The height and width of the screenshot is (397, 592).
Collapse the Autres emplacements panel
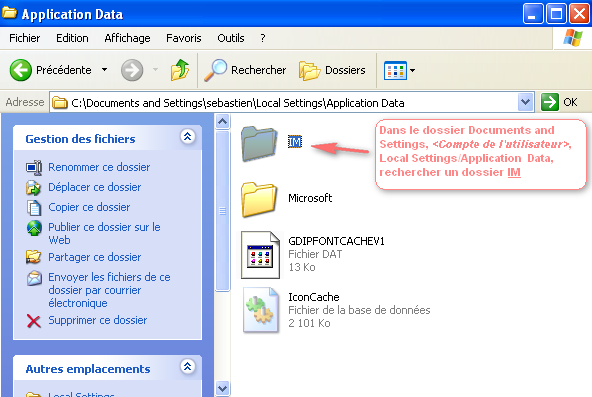pyautogui.click(x=188, y=366)
